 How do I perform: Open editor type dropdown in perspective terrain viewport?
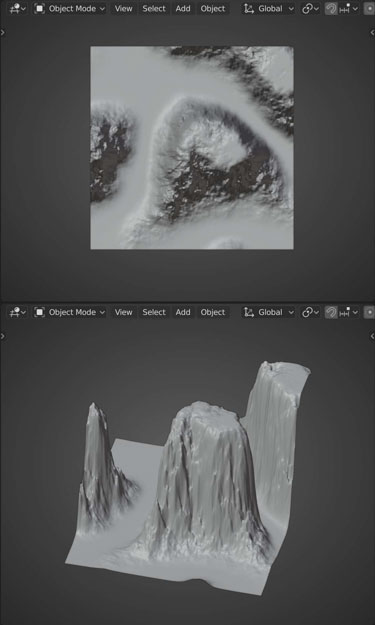coord(18,312)
